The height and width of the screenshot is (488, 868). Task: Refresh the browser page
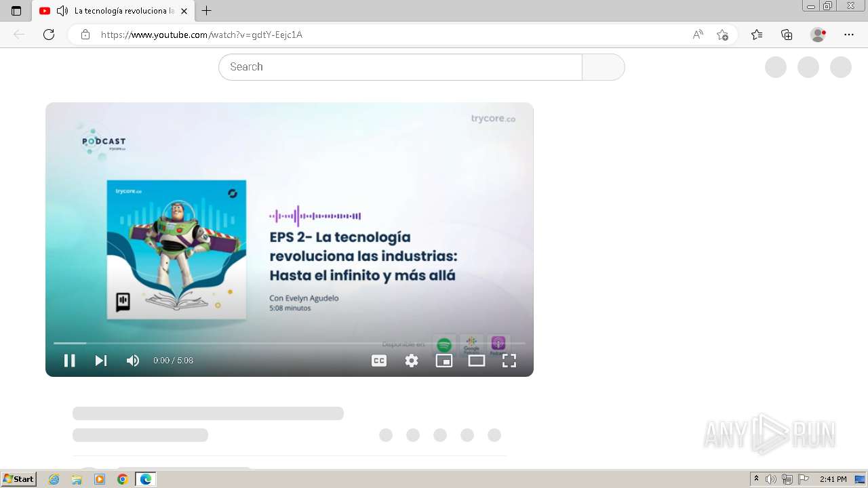(49, 35)
